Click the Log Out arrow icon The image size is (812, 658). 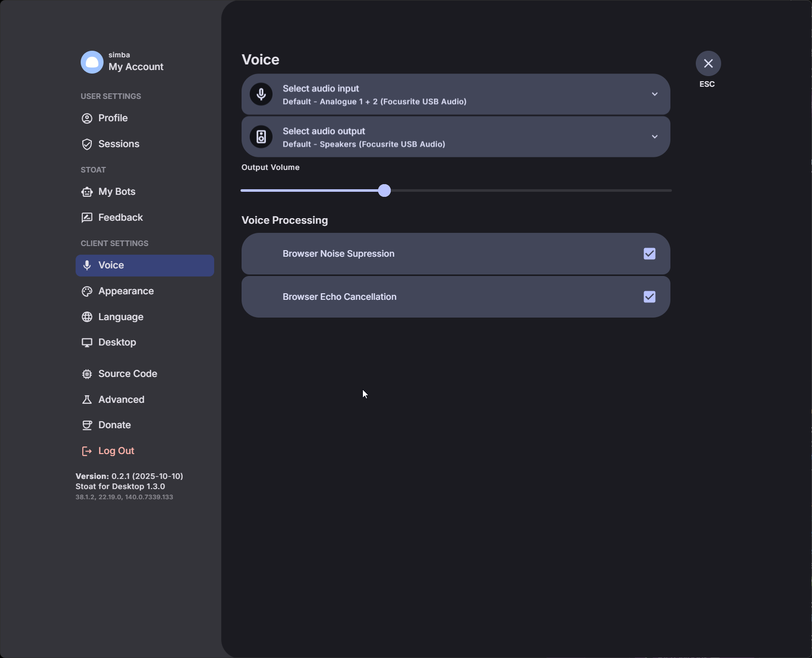coord(87,451)
